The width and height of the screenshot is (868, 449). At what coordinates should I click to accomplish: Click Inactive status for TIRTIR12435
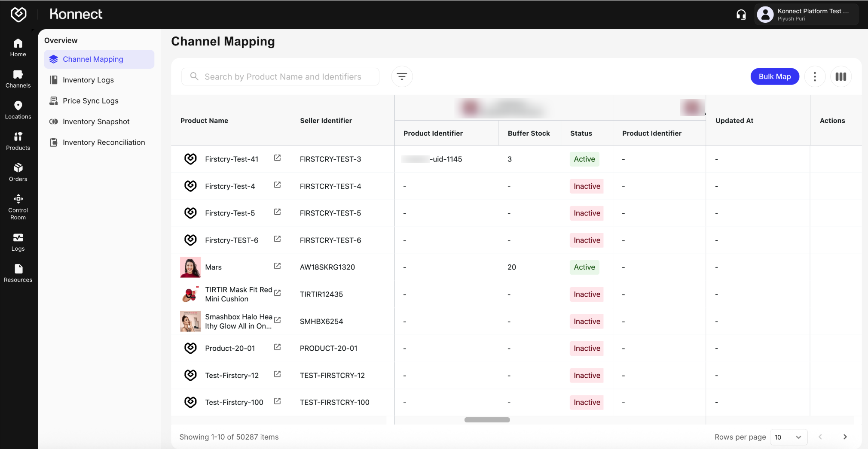(x=587, y=294)
